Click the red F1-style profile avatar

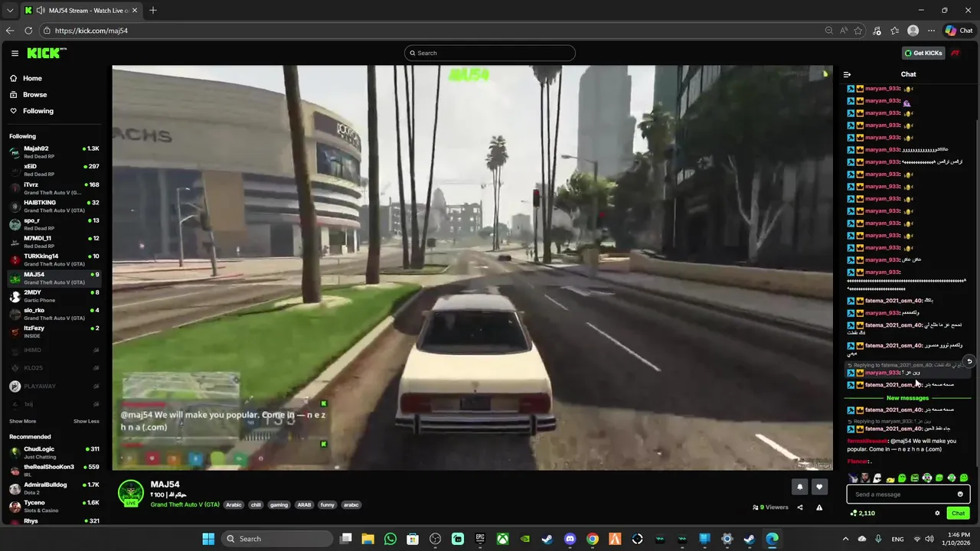point(955,53)
